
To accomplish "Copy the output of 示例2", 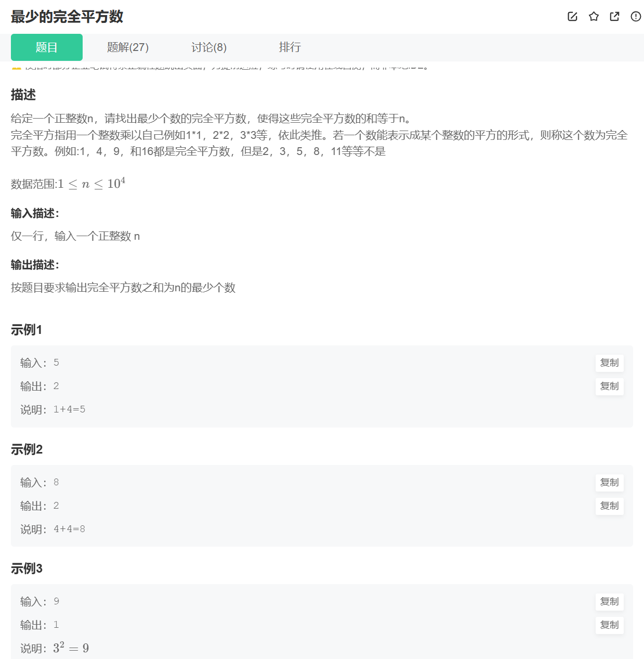I will 609,506.
